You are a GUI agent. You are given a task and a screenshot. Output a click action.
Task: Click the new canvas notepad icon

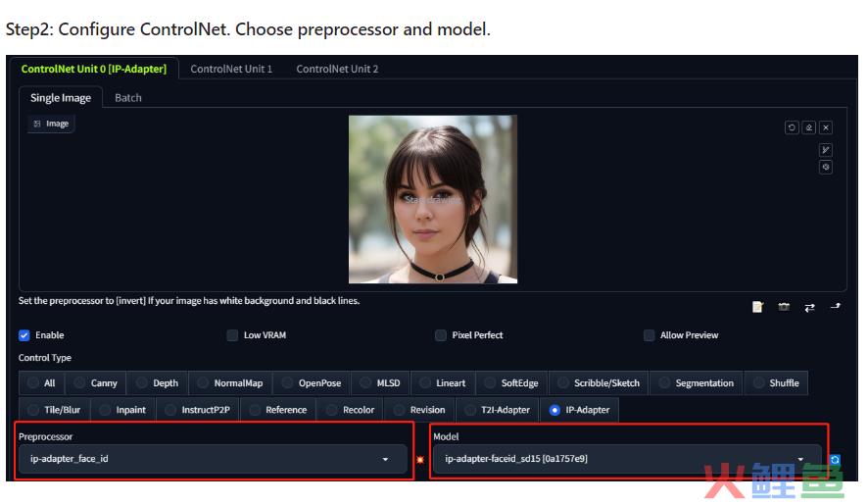tap(757, 307)
